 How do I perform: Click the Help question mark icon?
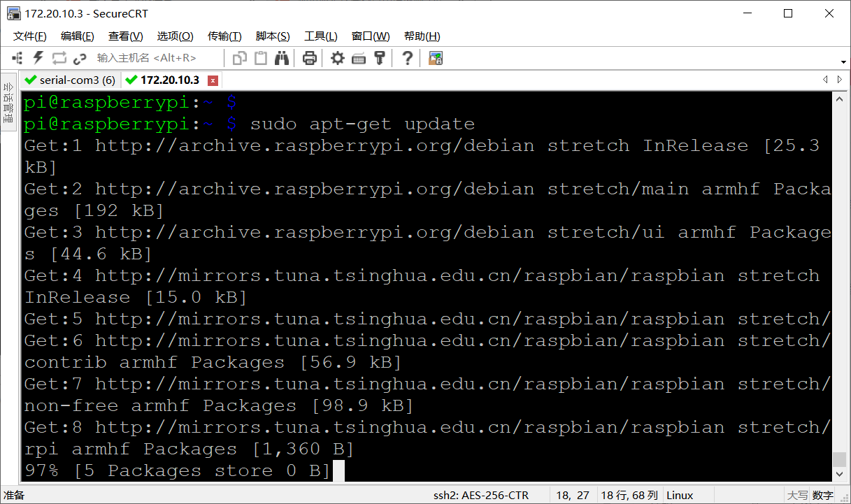[x=408, y=58]
